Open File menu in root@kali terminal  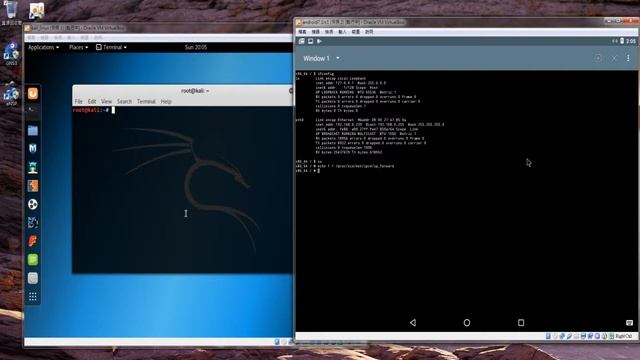pyautogui.click(x=78, y=101)
